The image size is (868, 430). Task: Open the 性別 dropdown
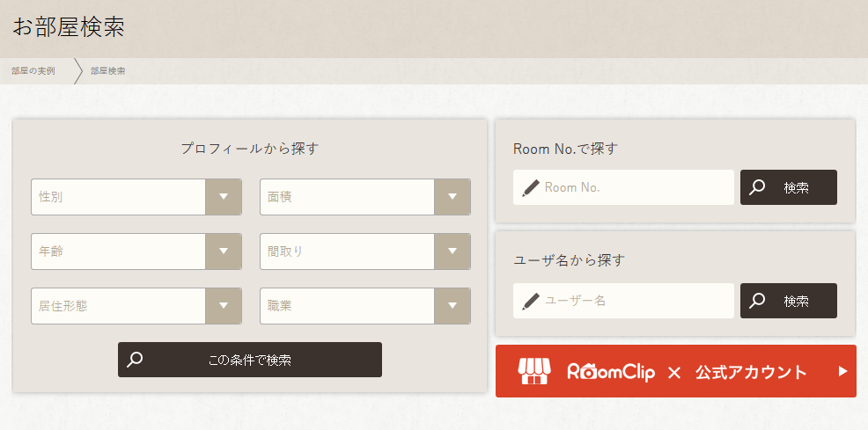tap(136, 197)
